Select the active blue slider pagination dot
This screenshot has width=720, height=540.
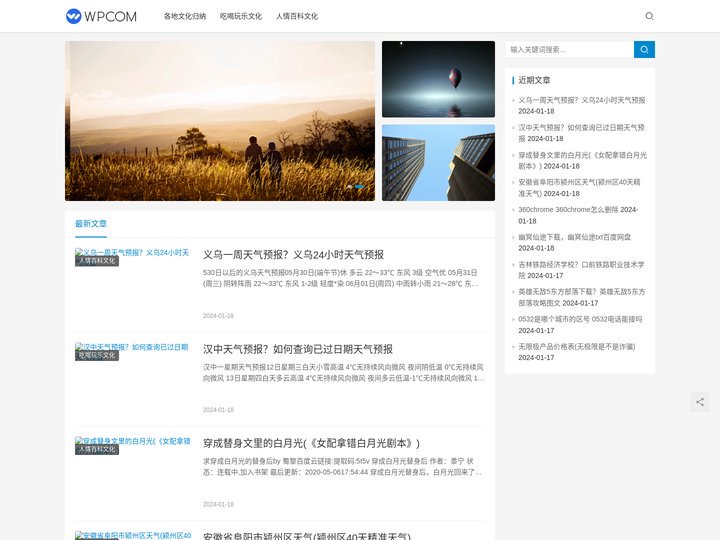point(360,186)
